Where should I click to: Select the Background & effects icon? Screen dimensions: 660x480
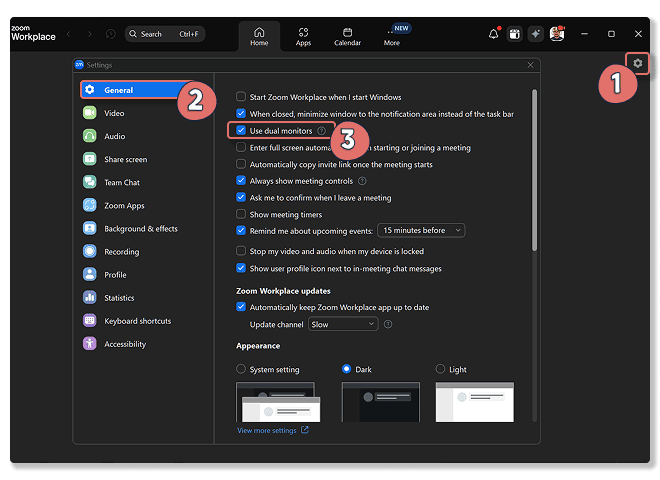(x=90, y=229)
